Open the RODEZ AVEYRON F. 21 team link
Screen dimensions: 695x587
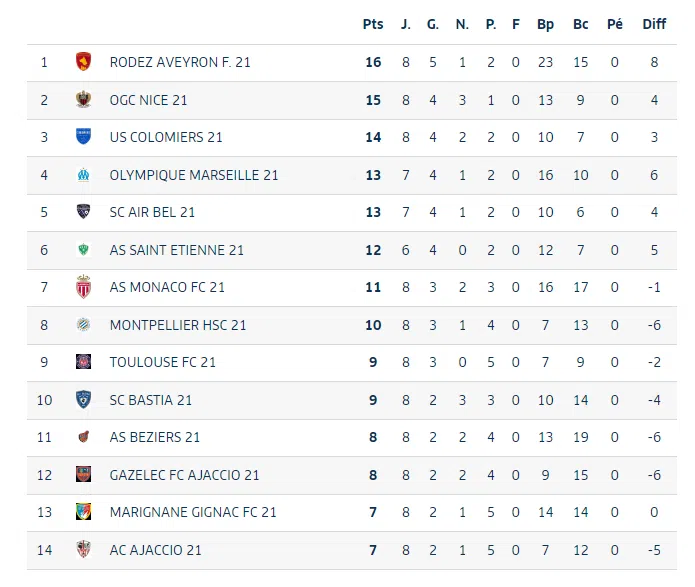pyautogui.click(x=180, y=62)
